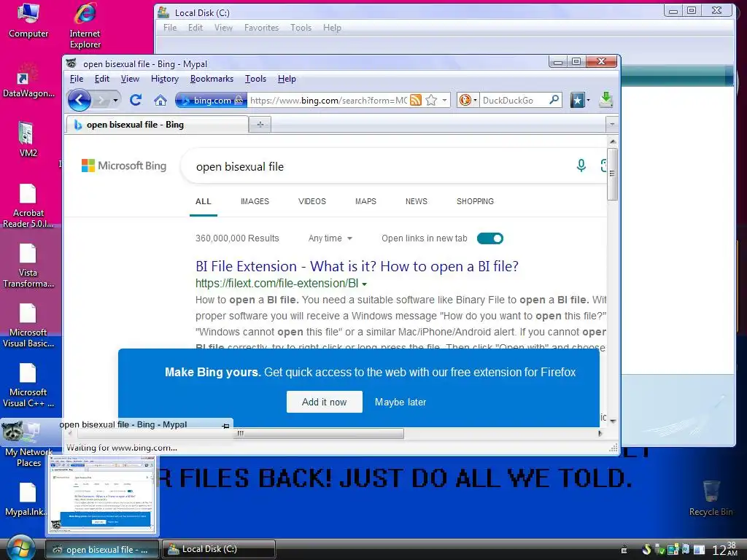The height and width of the screenshot is (560, 747).
Task: Open the back/forward history dropdown arrow
Action: 115,100
